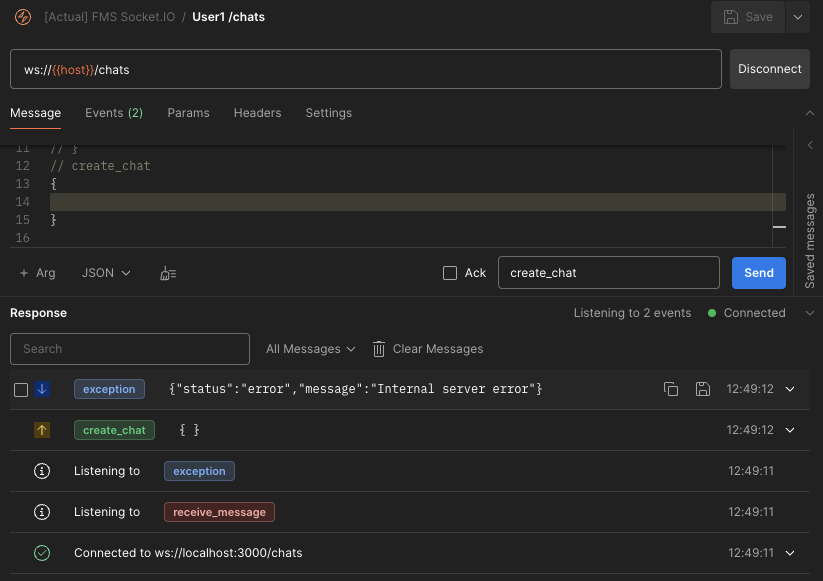Screen dimensions: 823x581
Task: Collapse the request pane with the up chevron
Action: click(x=810, y=113)
